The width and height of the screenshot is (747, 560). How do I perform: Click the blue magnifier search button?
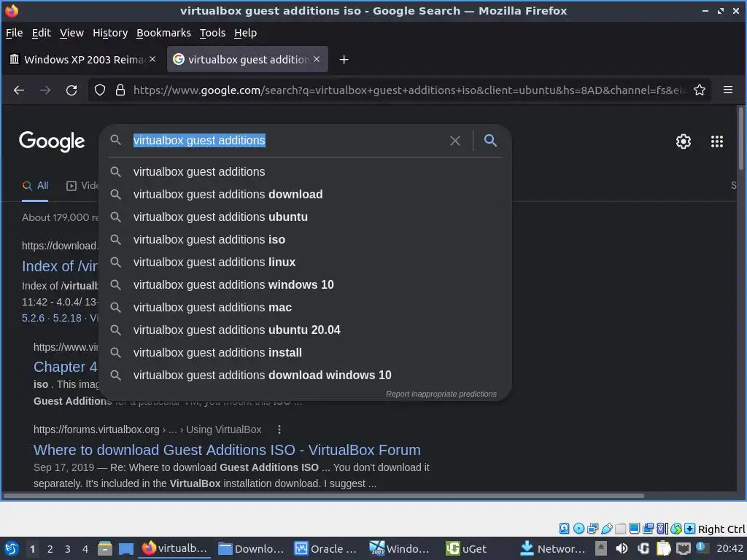point(490,140)
